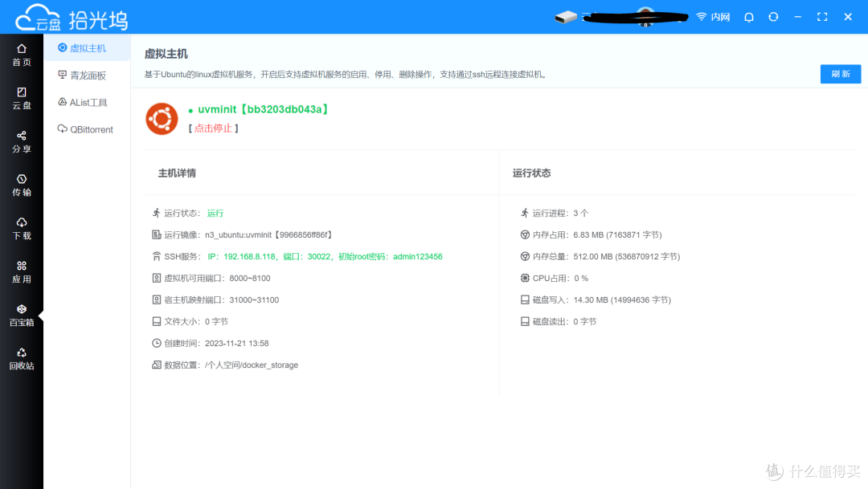
Task: Toggle fullscreen with the expand icon
Action: coord(822,17)
